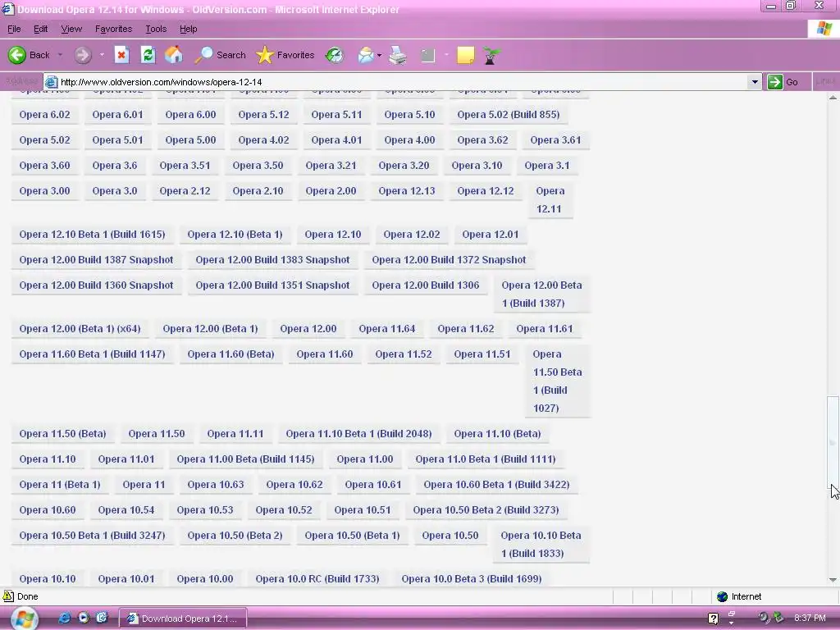The height and width of the screenshot is (630, 840).
Task: Open Opera 5.02 (Build 855) link
Action: coord(509,114)
